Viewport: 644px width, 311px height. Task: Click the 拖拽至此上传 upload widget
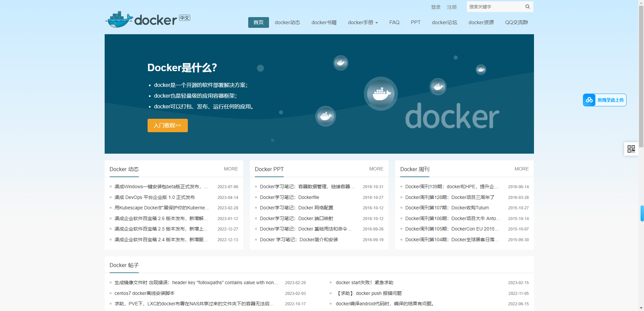click(605, 100)
